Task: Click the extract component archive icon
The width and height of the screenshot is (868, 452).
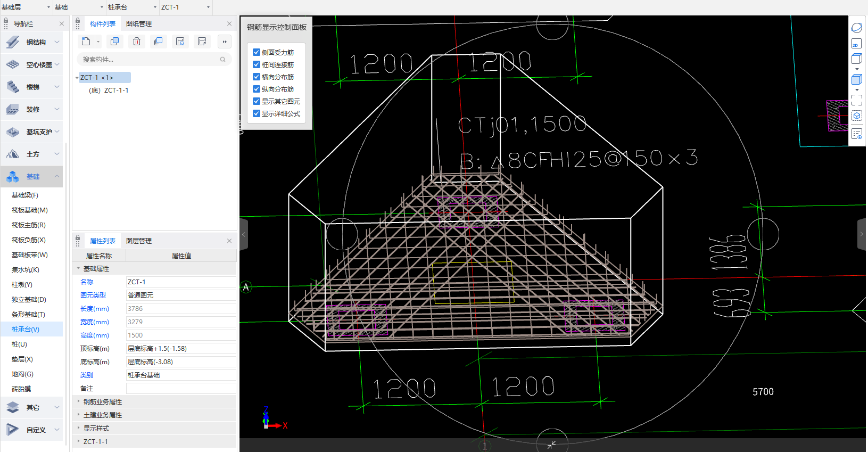Action: [202, 42]
